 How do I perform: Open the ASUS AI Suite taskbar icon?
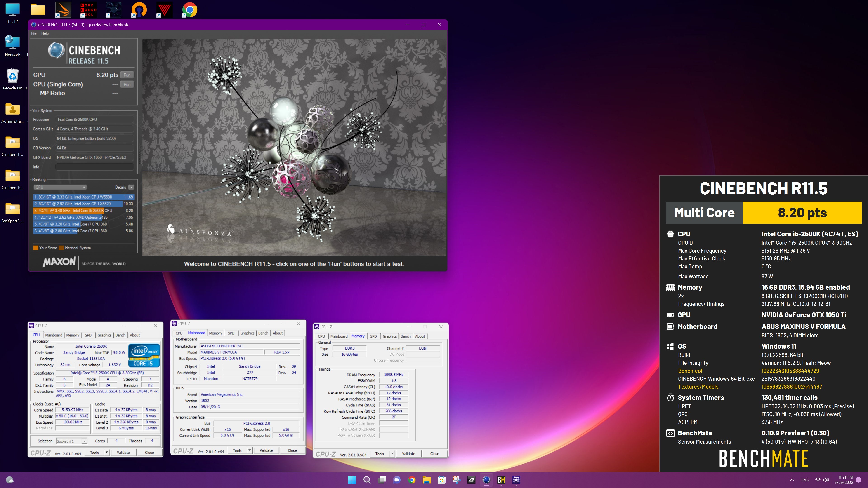coord(471,480)
